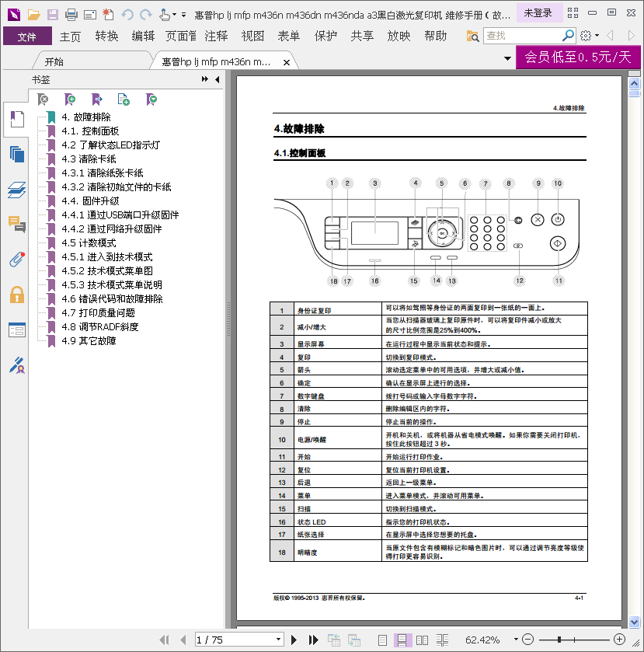Select bookmark 4. 故障排除
Screen dimensions: 644x652
pyautogui.click(x=86, y=117)
